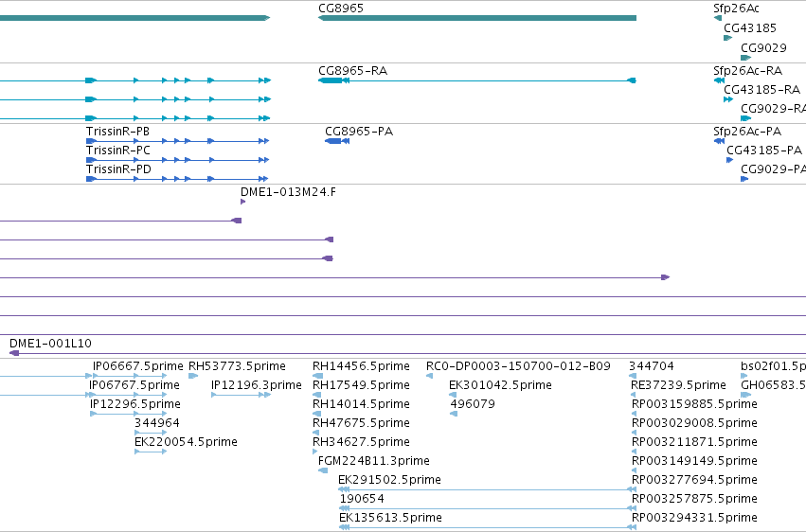Click the 344964 EST label
The height and width of the screenshot is (532, 806).
click(157, 423)
